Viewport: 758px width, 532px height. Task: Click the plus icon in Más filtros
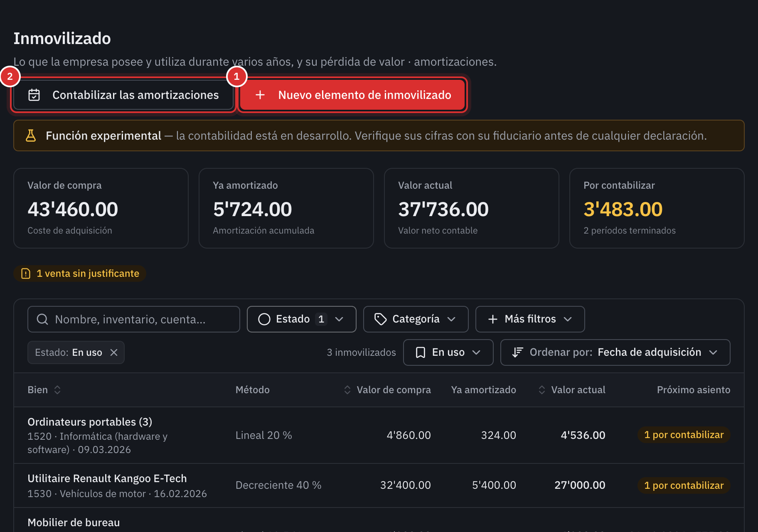tap(493, 319)
